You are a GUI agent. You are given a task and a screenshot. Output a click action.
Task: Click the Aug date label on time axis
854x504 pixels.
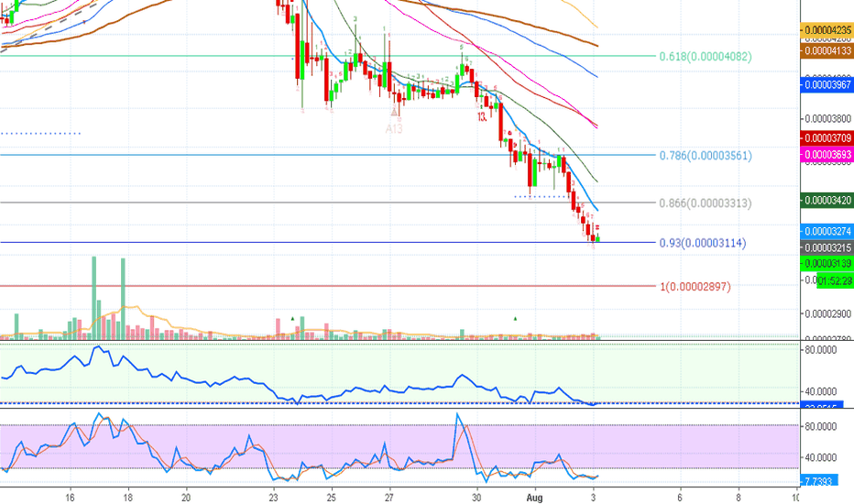point(535,498)
